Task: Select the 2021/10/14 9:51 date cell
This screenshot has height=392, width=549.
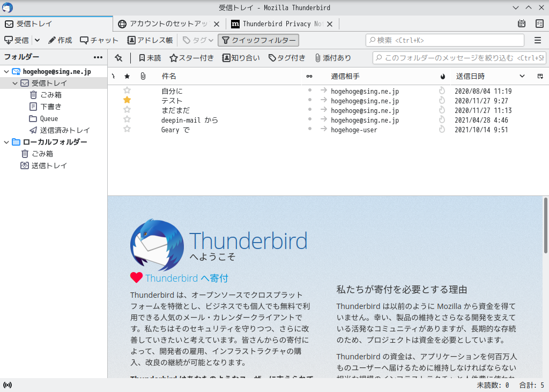Action: coord(481,130)
